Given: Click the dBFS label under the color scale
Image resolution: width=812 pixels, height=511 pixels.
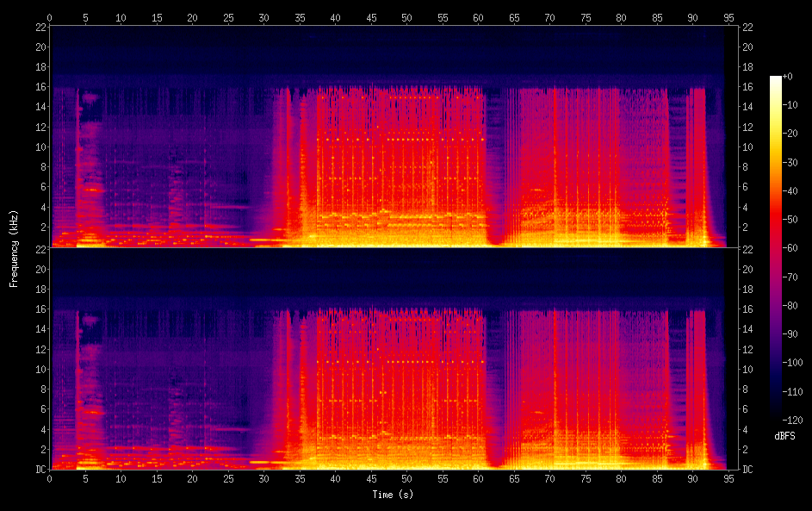Looking at the screenshot, I should [784, 437].
